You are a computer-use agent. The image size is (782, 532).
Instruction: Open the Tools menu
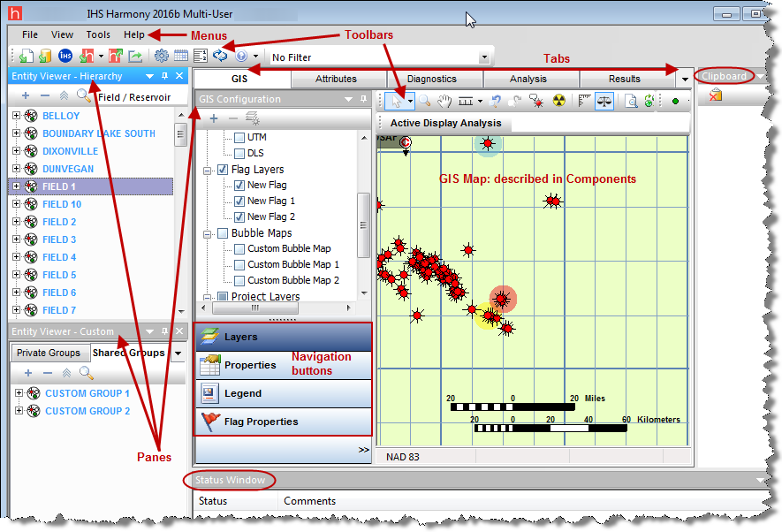pyautogui.click(x=98, y=34)
